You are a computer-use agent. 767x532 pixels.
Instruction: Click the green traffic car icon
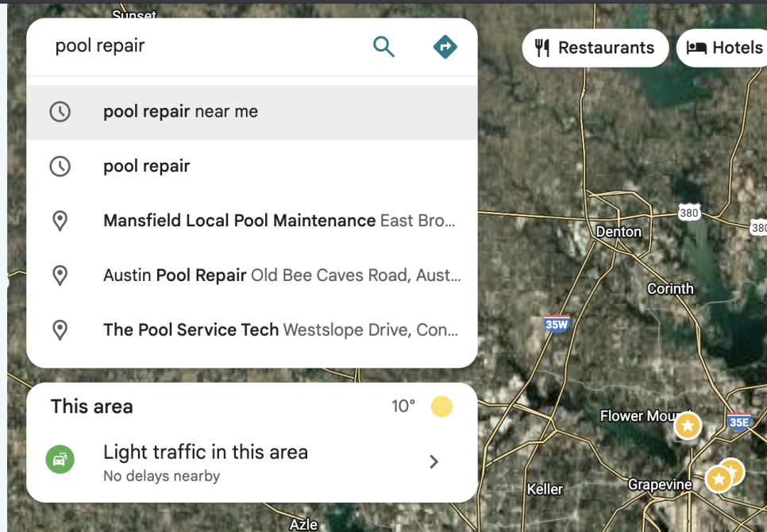pyautogui.click(x=60, y=460)
